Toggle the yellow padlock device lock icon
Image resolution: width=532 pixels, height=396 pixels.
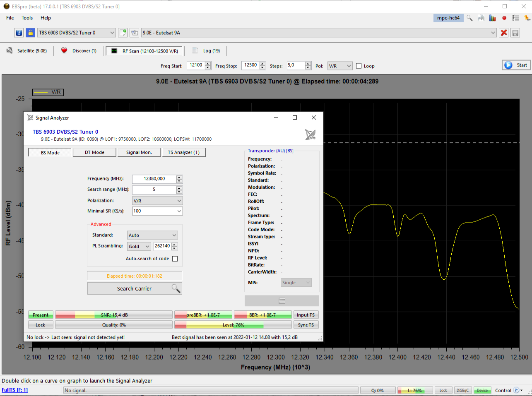tap(30, 33)
